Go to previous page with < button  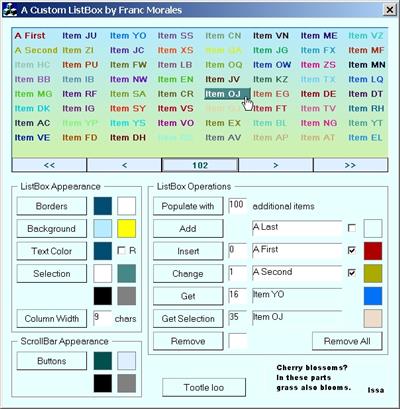125,165
